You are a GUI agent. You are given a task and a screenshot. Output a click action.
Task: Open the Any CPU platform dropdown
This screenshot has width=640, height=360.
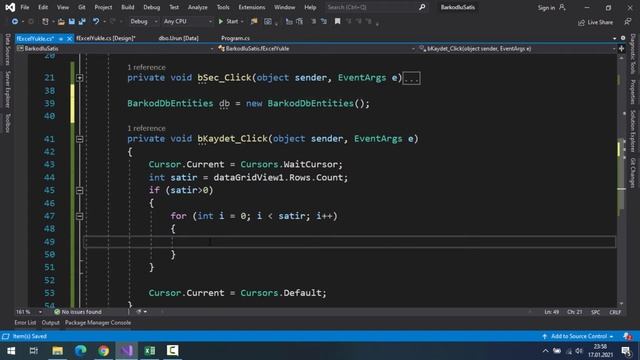(x=188, y=21)
